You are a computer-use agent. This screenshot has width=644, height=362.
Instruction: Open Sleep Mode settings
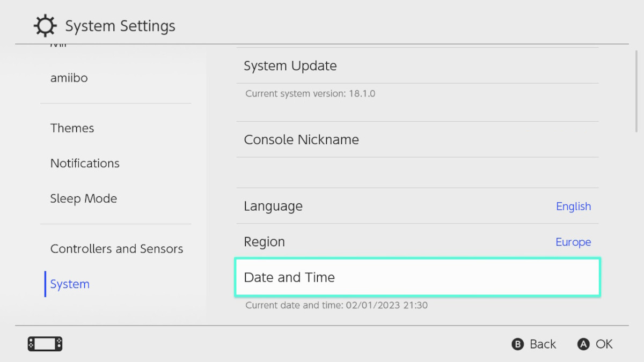coord(83,198)
